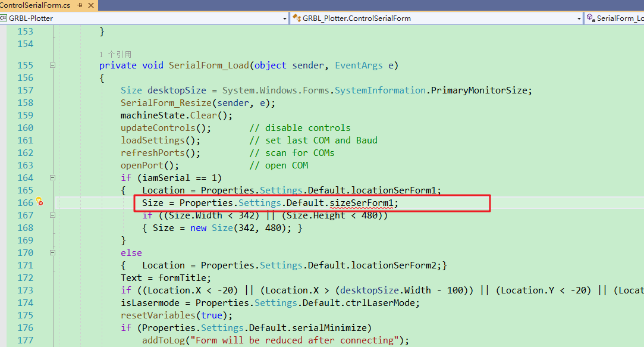This screenshot has width=644, height=347.
Task: Click the underlined sizeSerForm1 error identifier
Action: coord(362,203)
